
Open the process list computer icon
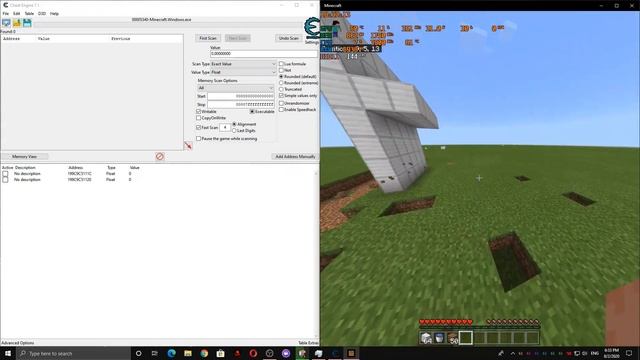click(7, 23)
